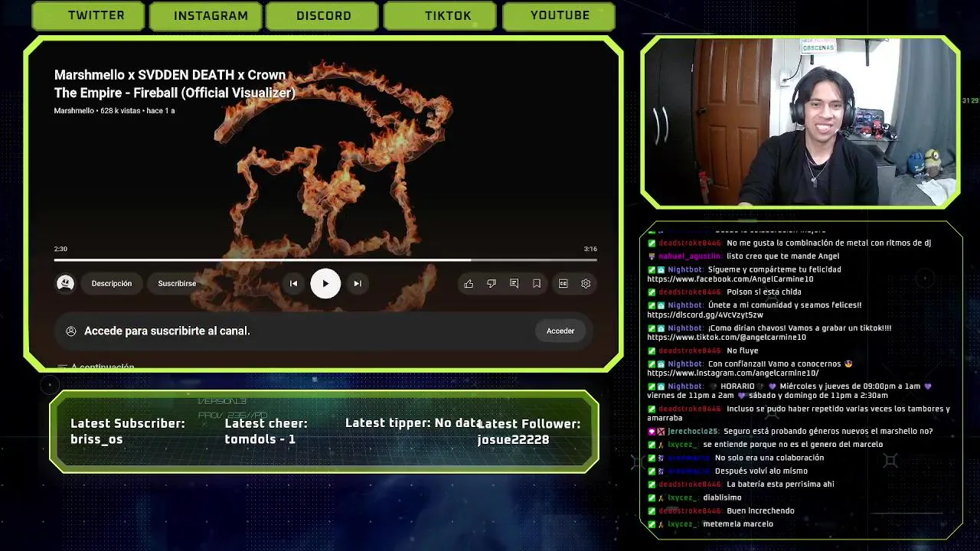Open the facebook.com/AngelCarmine10 chat link
The image size is (980, 551).
click(x=730, y=279)
